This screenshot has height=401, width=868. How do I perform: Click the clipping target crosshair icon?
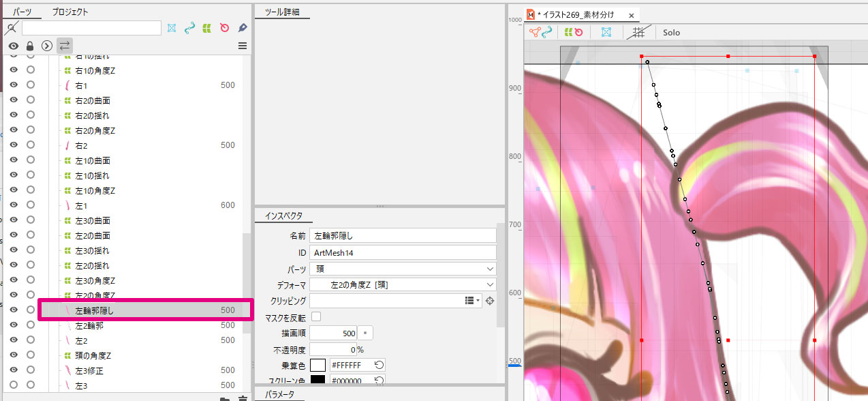(489, 301)
